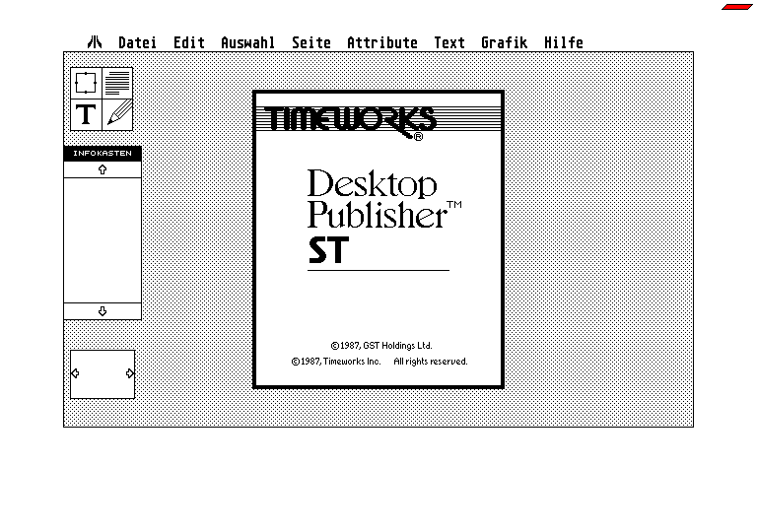The height and width of the screenshot is (532, 757).
Task: Click the right page arrow
Action: (130, 373)
